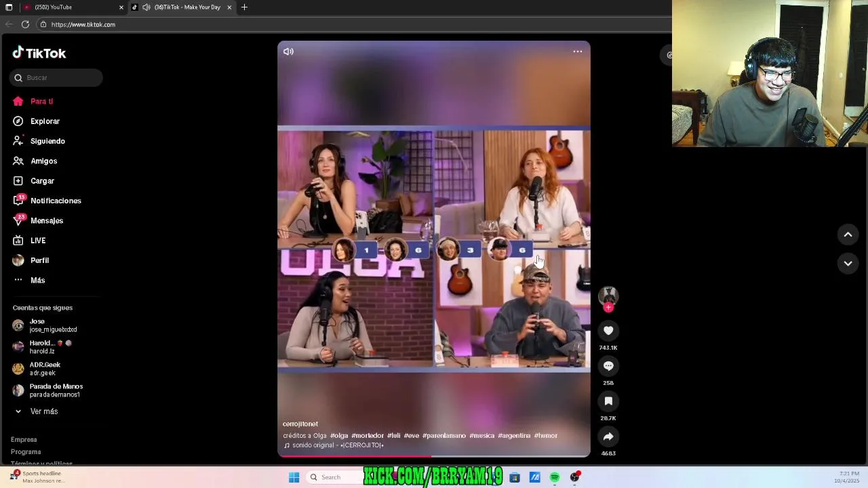Click the Explorar compass icon
This screenshot has height=488, width=868.
[18, 121]
